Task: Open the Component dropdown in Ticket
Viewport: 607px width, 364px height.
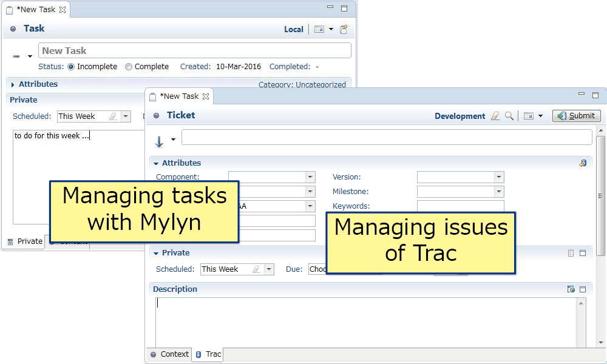Action: click(x=310, y=177)
